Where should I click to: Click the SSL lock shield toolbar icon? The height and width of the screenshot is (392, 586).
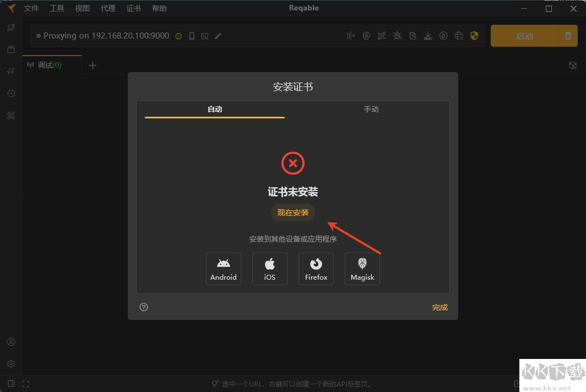pyautogui.click(x=366, y=35)
